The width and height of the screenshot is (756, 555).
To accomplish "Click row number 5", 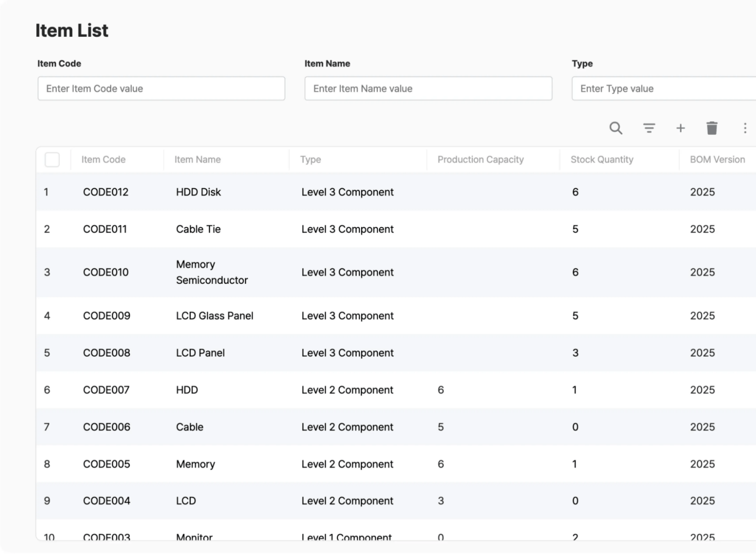I will [x=47, y=353].
